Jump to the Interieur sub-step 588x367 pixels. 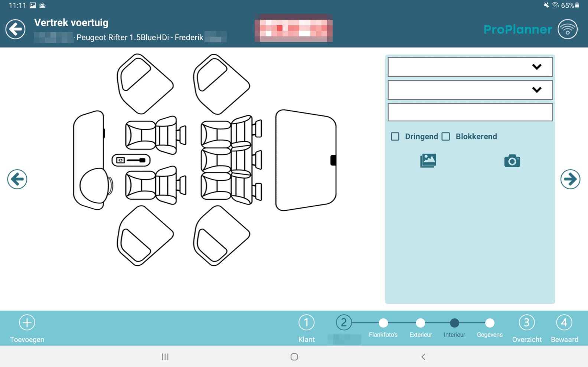(x=454, y=328)
